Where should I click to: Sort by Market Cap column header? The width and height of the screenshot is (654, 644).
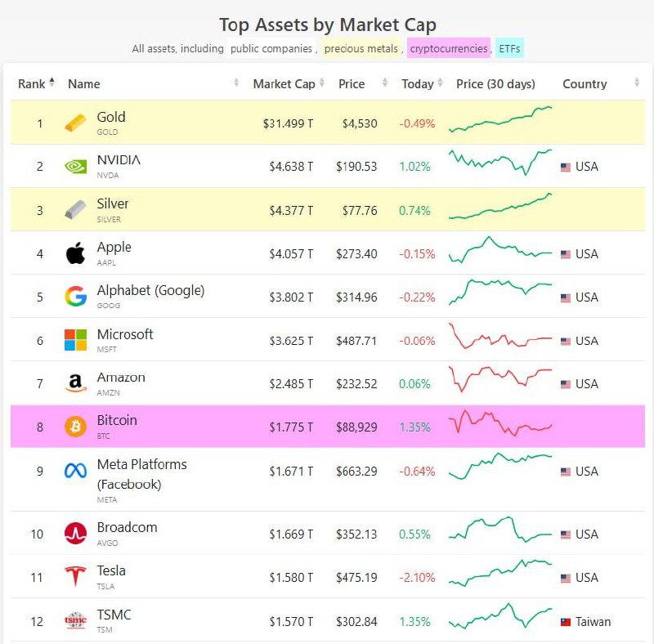[283, 83]
